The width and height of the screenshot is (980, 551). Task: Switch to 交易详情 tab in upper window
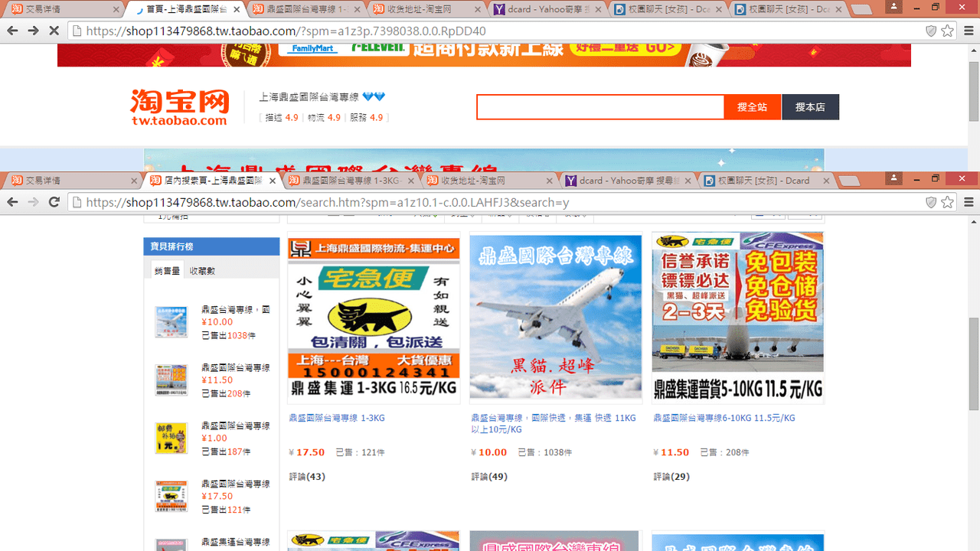(63, 9)
